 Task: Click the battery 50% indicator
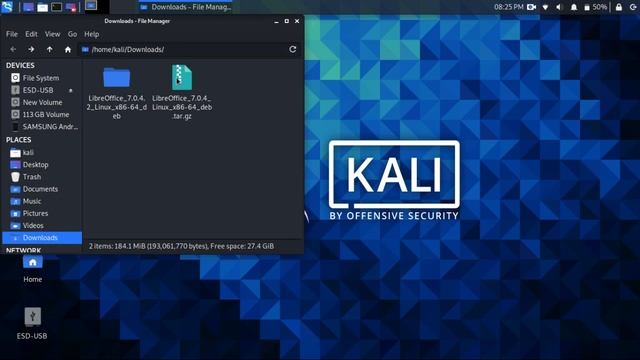pos(595,7)
